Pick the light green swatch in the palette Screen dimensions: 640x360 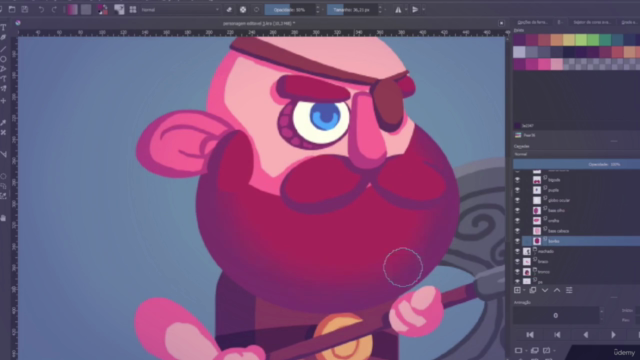click(x=581, y=40)
